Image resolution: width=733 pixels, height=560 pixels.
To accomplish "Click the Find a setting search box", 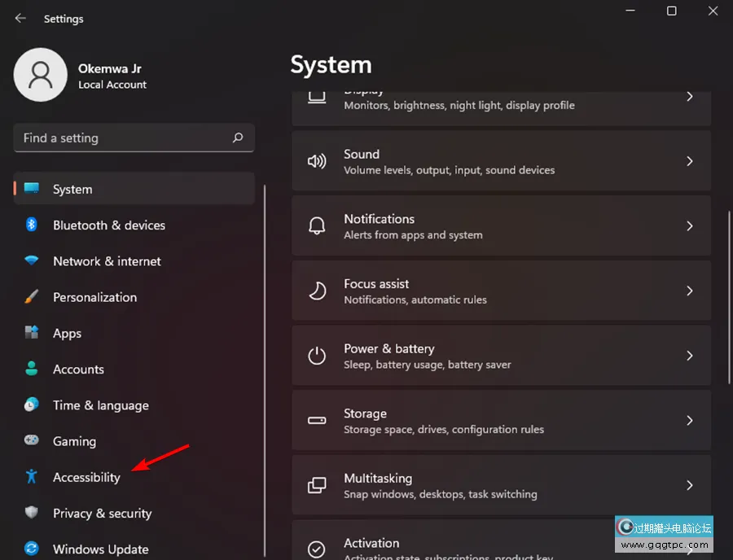I will click(134, 138).
